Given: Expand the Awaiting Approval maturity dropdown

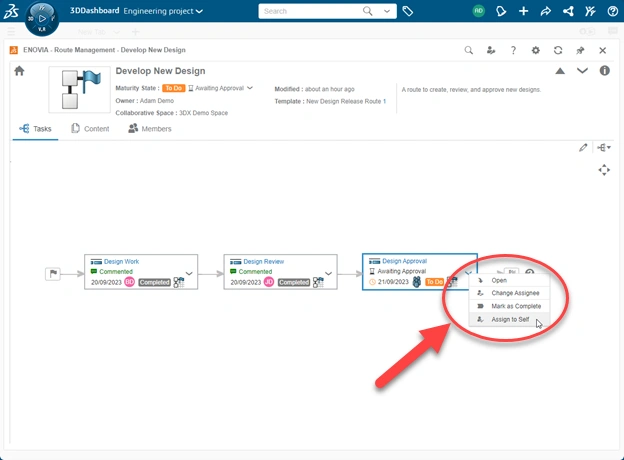Looking at the screenshot, I should click(250, 88).
